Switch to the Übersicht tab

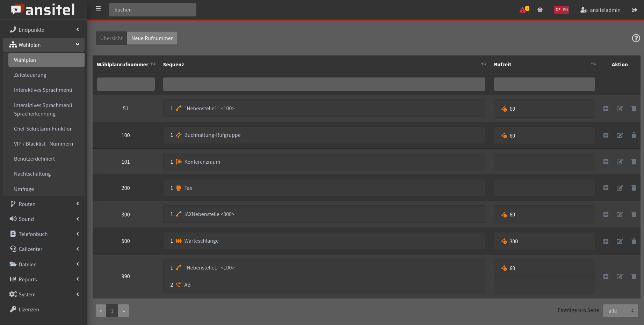coord(111,38)
